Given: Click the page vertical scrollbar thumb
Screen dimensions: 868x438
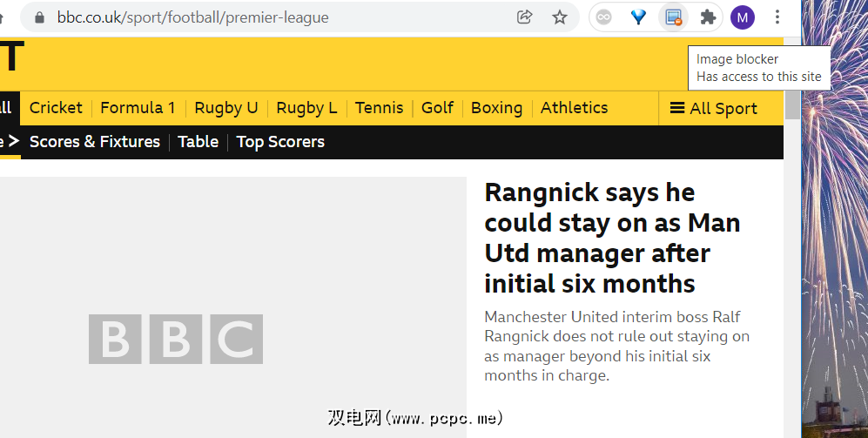Looking at the screenshot, I should [x=792, y=104].
